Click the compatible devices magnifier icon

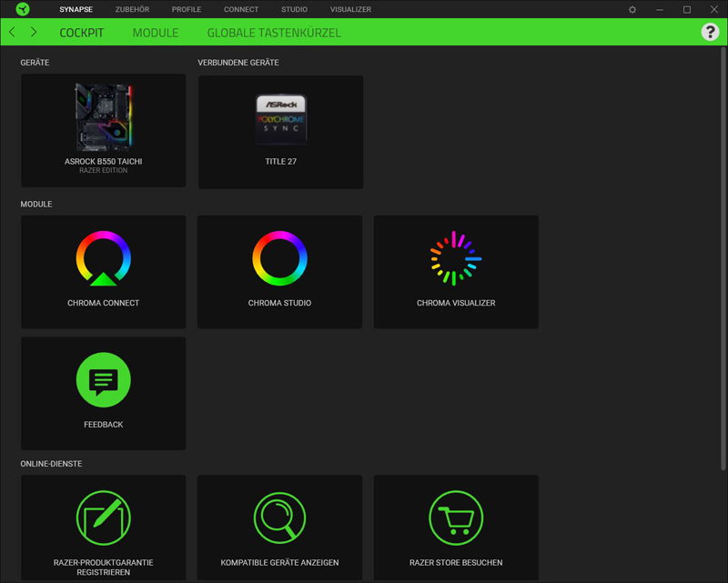(279, 518)
